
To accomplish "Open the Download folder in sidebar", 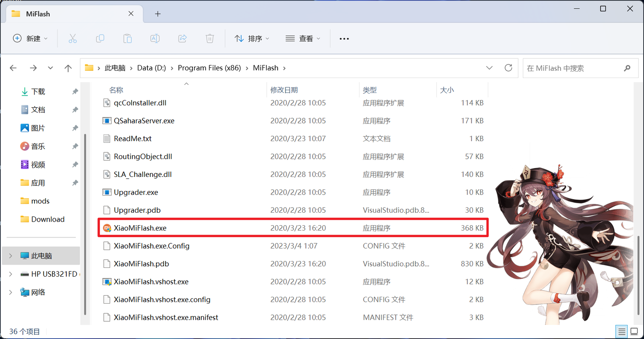I will (x=48, y=219).
